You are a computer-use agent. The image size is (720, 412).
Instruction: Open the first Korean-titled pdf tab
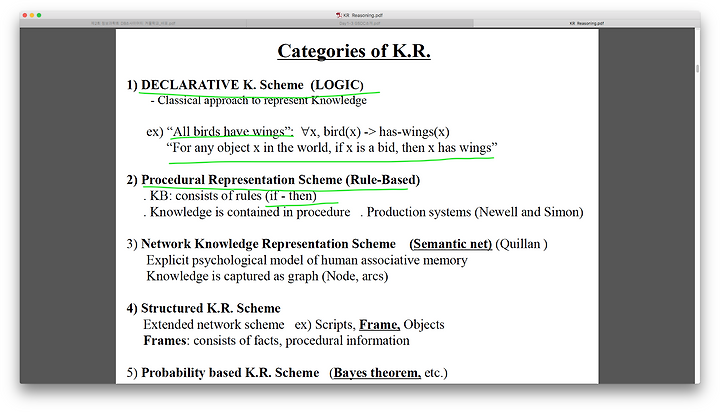[133, 23]
